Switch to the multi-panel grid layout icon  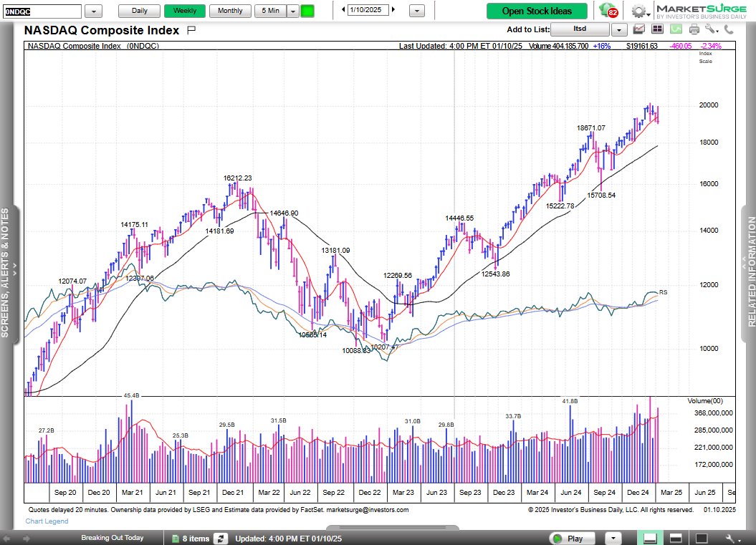point(657,29)
